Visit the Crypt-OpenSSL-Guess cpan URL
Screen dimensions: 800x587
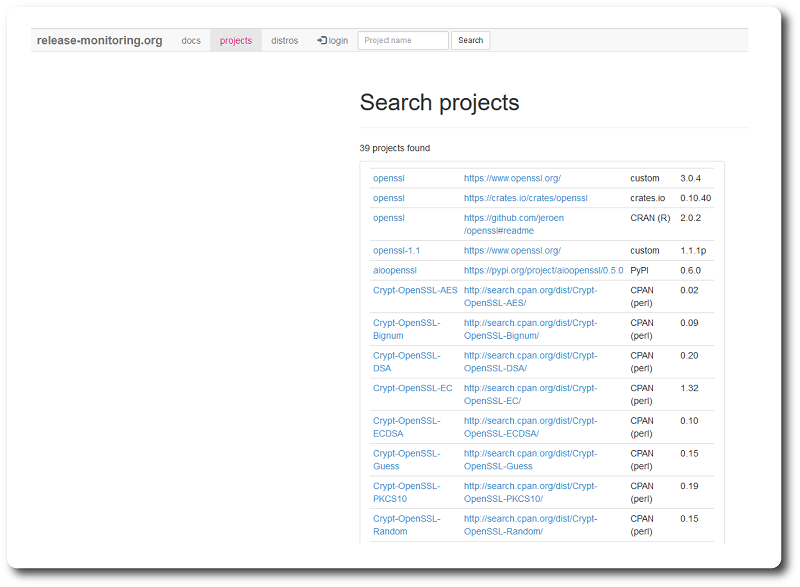pyautogui.click(x=530, y=460)
